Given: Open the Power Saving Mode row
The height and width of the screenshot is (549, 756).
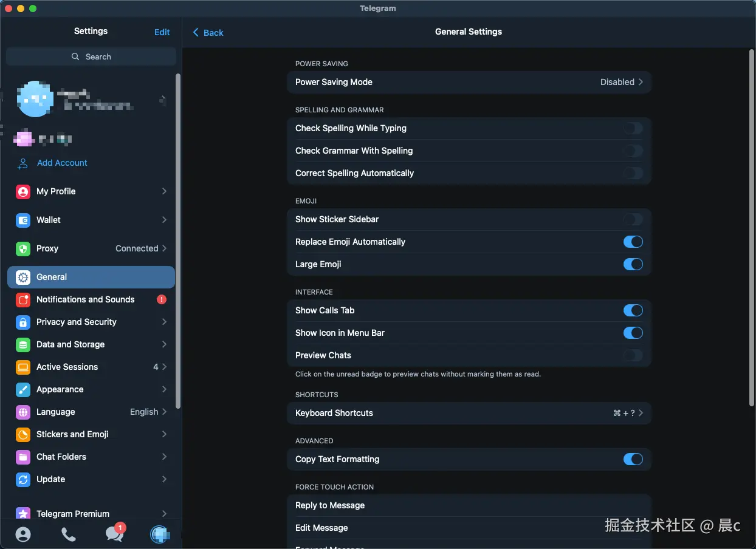Looking at the screenshot, I should (469, 82).
